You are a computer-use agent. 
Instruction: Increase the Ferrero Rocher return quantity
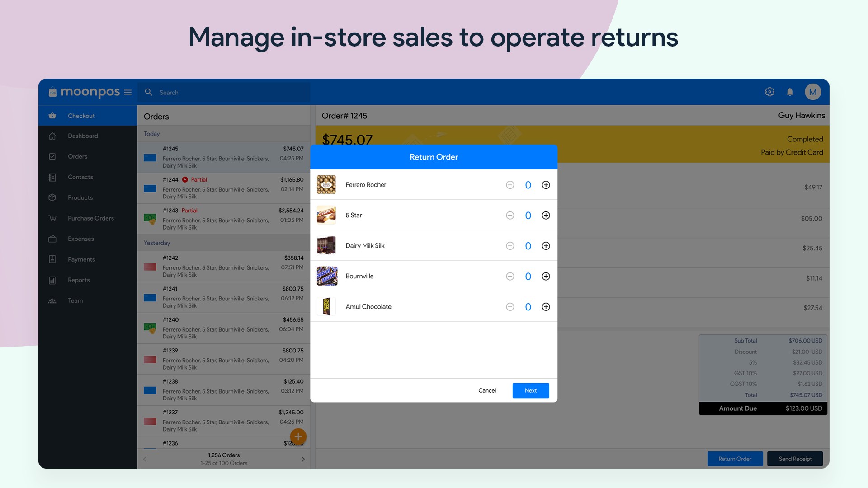pos(546,185)
